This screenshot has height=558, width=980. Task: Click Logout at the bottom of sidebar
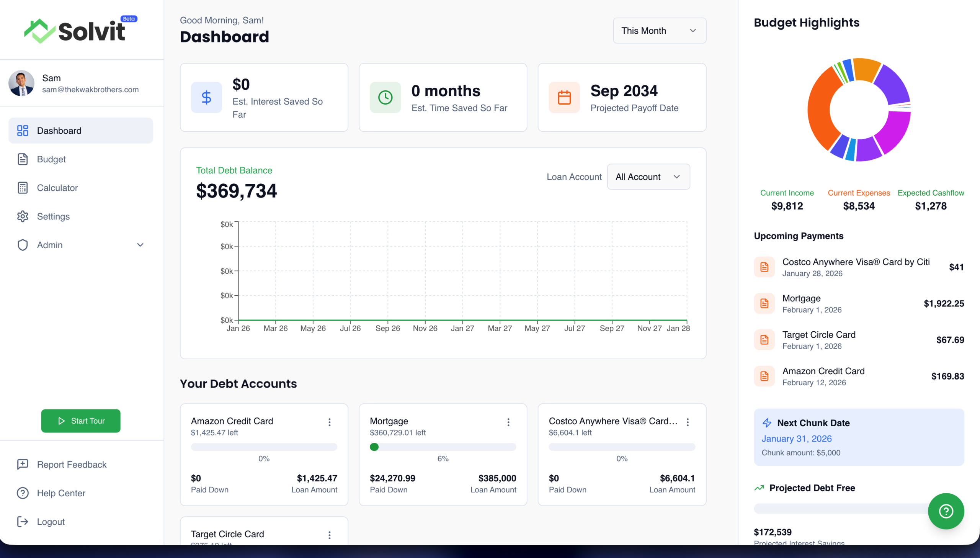click(51, 522)
